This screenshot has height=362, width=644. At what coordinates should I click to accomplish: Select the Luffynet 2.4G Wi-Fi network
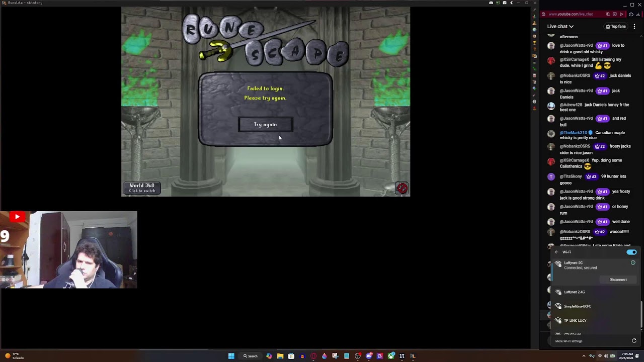pyautogui.click(x=596, y=292)
